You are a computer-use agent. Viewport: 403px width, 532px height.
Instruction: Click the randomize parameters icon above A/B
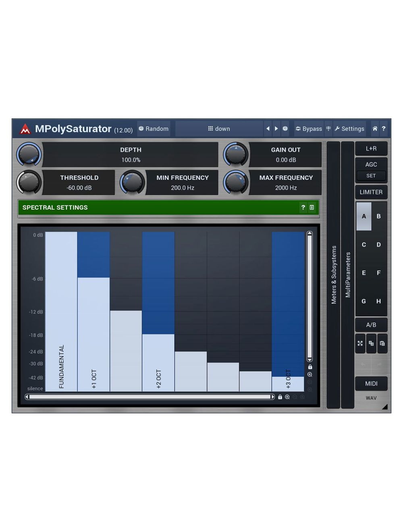361,344
